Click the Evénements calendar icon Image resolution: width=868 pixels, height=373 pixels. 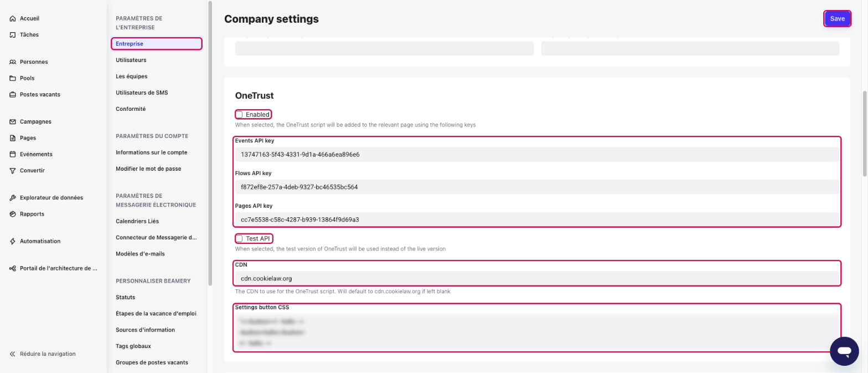coord(13,154)
